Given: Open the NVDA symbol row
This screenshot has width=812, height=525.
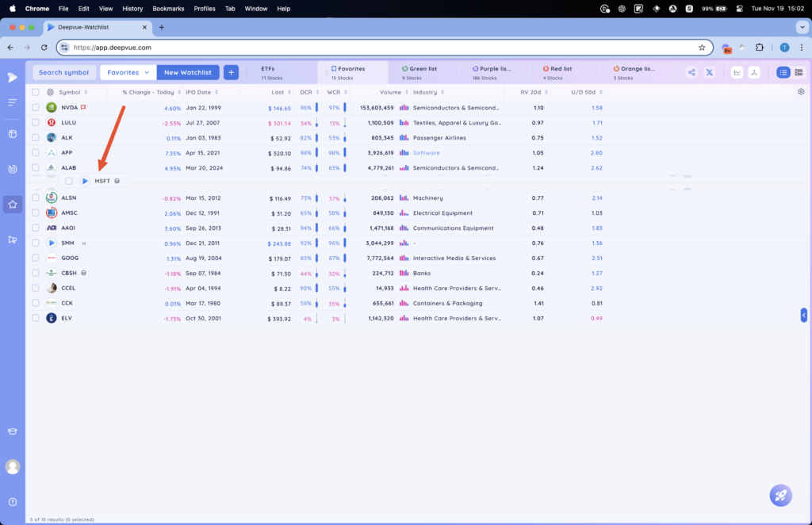Looking at the screenshot, I should [x=70, y=108].
